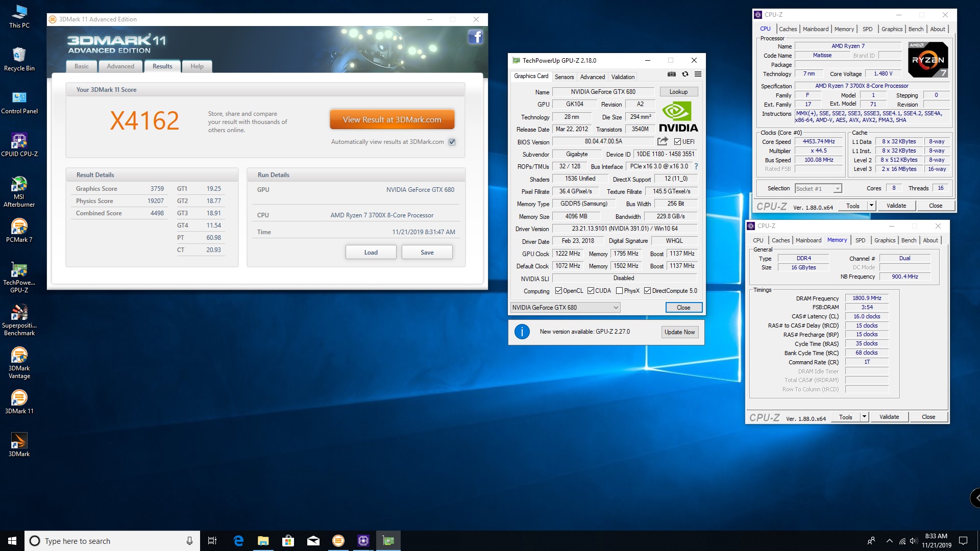Launch MSI Afterburner desktop shortcut

tap(19, 191)
